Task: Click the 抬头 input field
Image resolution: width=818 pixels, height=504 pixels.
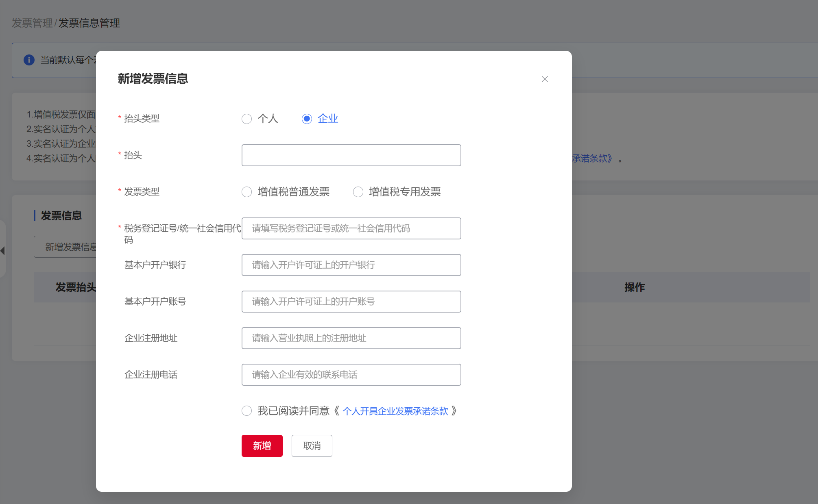Action: 351,155
